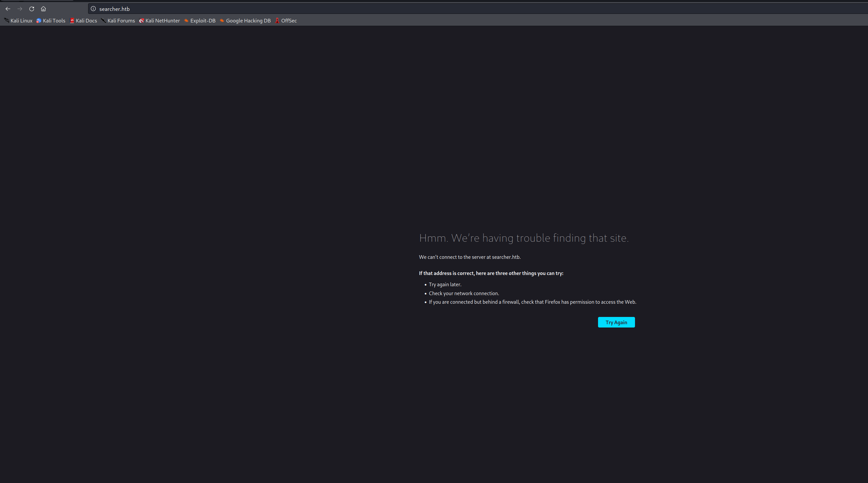Click the Try Again button
Viewport: 868px width, 483px height.
616,322
